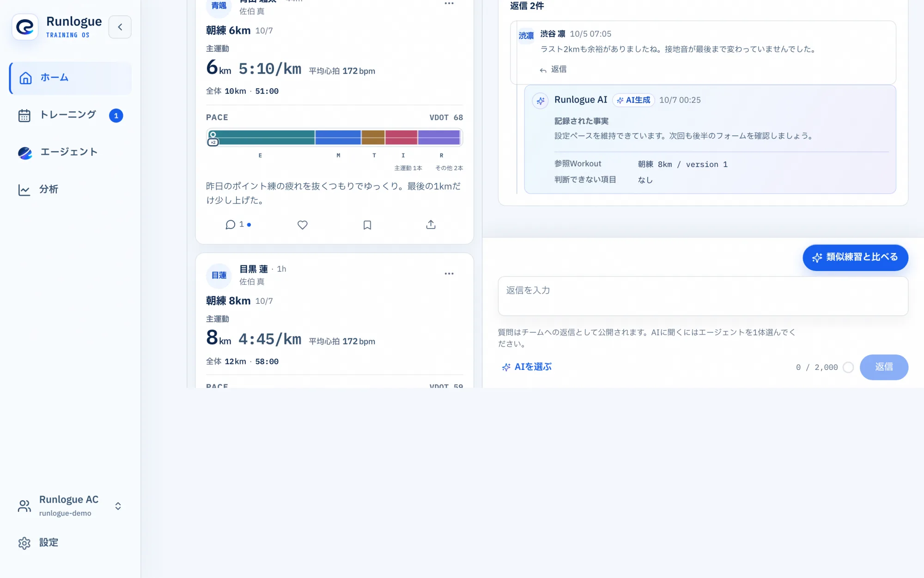Viewport: 924px width, 578px height.
Task: Click the 渋凛 avatar in the reply
Action: pos(526,36)
